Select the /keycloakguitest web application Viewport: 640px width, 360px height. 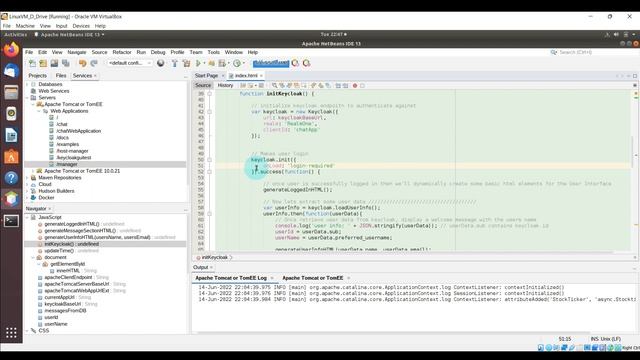coord(74,158)
